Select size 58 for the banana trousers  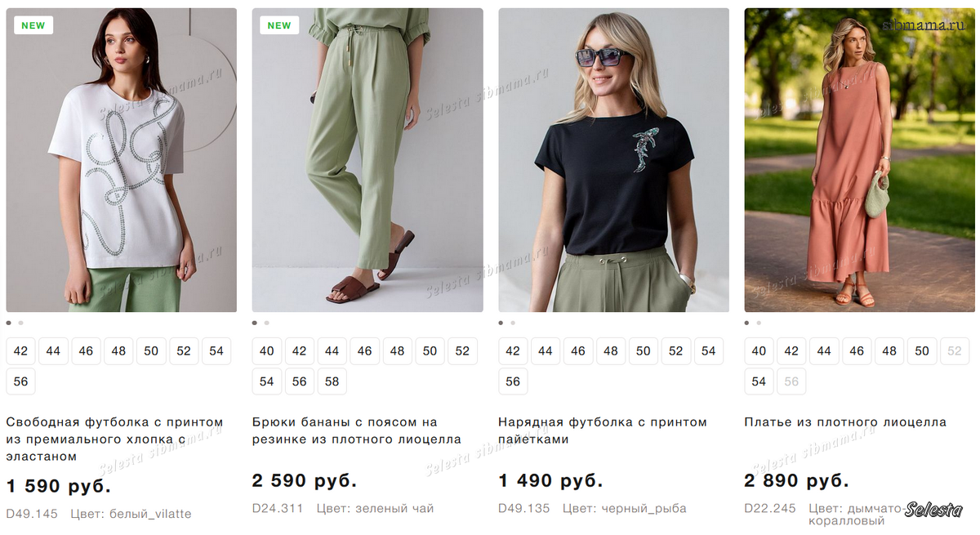click(x=332, y=381)
